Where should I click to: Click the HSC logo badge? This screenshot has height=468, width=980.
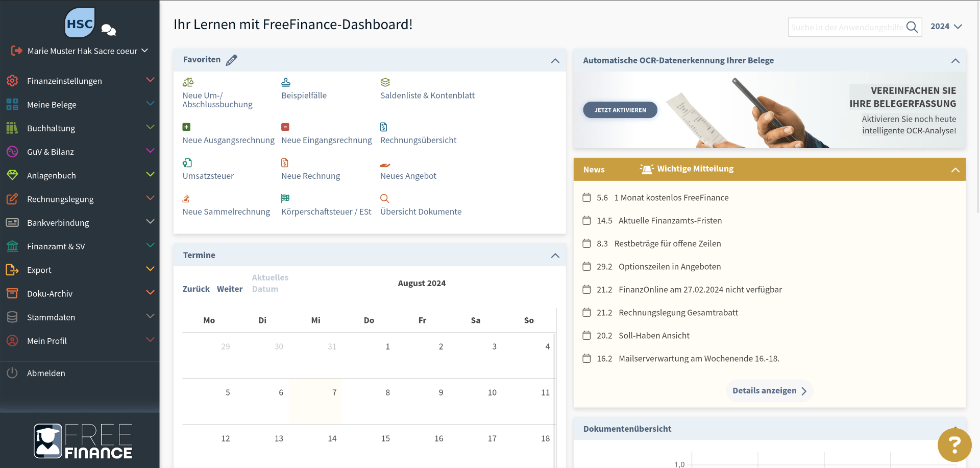80,23
